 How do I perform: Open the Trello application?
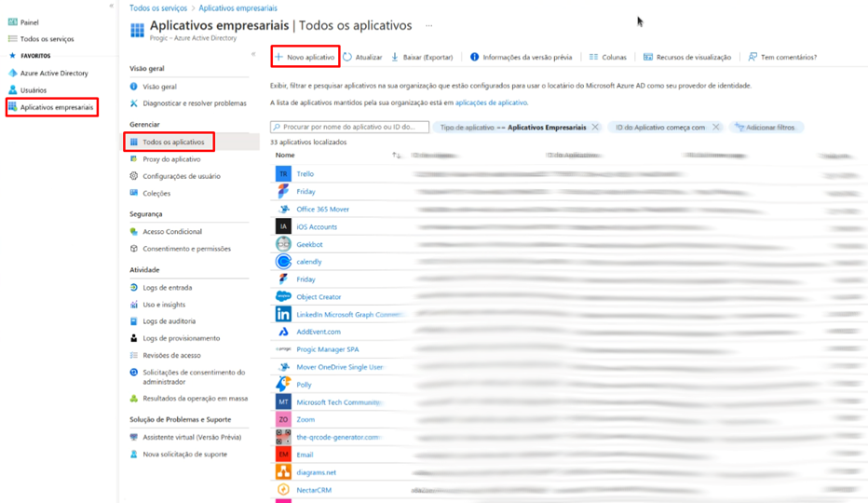305,174
